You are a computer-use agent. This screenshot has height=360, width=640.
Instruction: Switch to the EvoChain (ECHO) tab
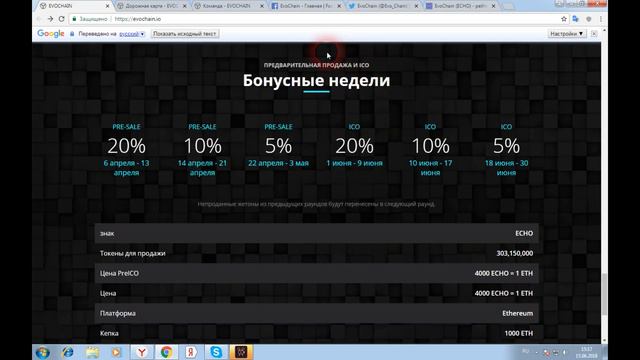tap(459, 6)
